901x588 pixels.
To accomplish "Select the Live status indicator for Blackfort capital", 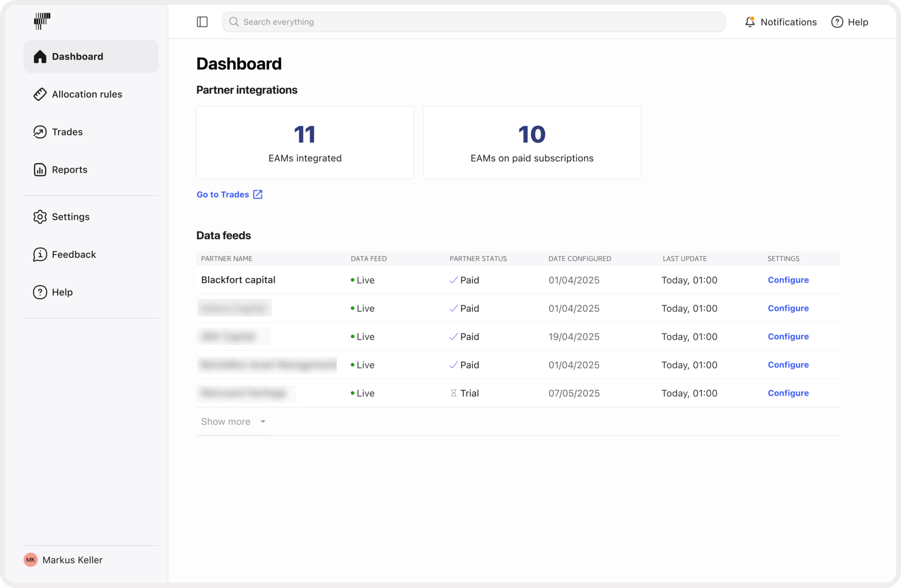I will [x=363, y=280].
